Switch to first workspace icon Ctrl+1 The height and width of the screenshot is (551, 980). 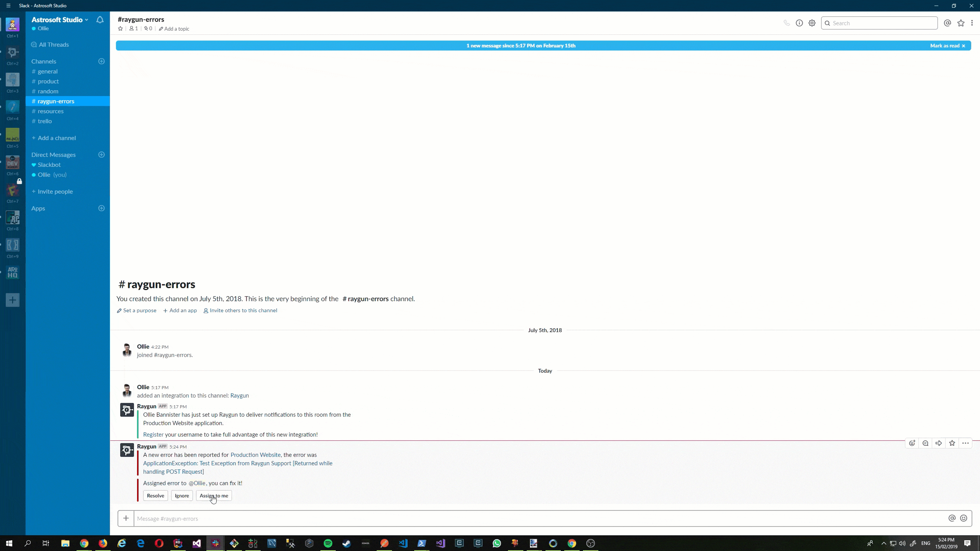13,25
